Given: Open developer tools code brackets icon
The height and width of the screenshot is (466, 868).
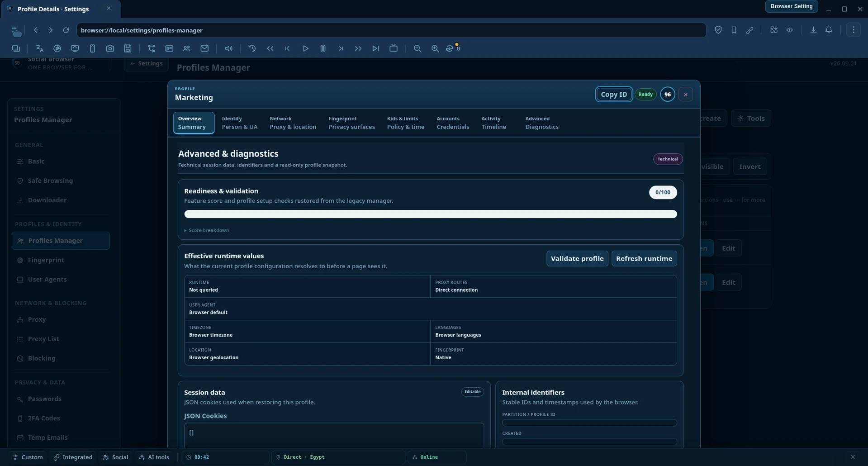Looking at the screenshot, I should [790, 30].
